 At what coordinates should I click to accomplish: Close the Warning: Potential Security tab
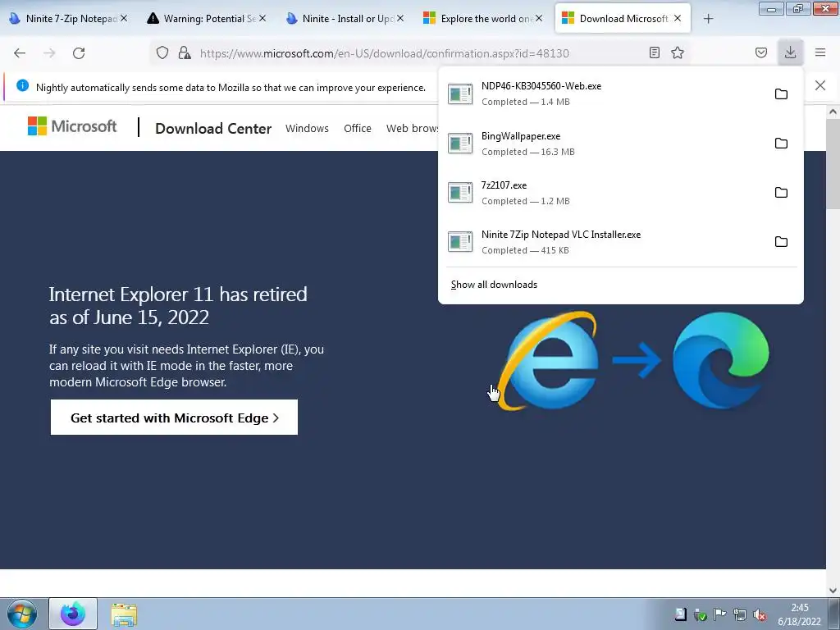coord(262,18)
